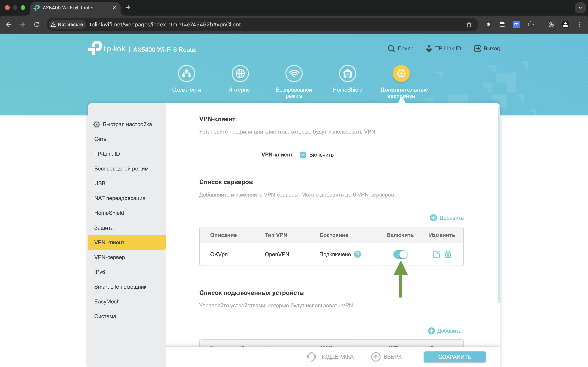588x367 pixels.
Task: Open the HomeShield house icon
Action: click(x=347, y=73)
